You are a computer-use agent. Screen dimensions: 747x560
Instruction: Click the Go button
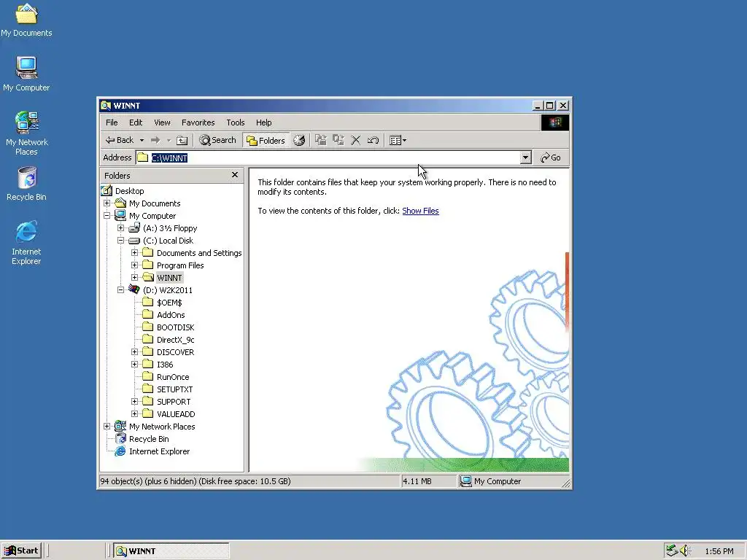[x=550, y=157]
